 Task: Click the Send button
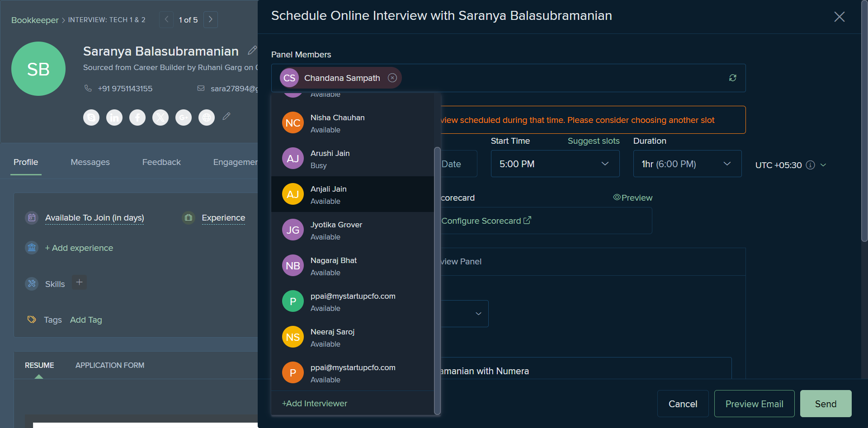click(x=826, y=404)
